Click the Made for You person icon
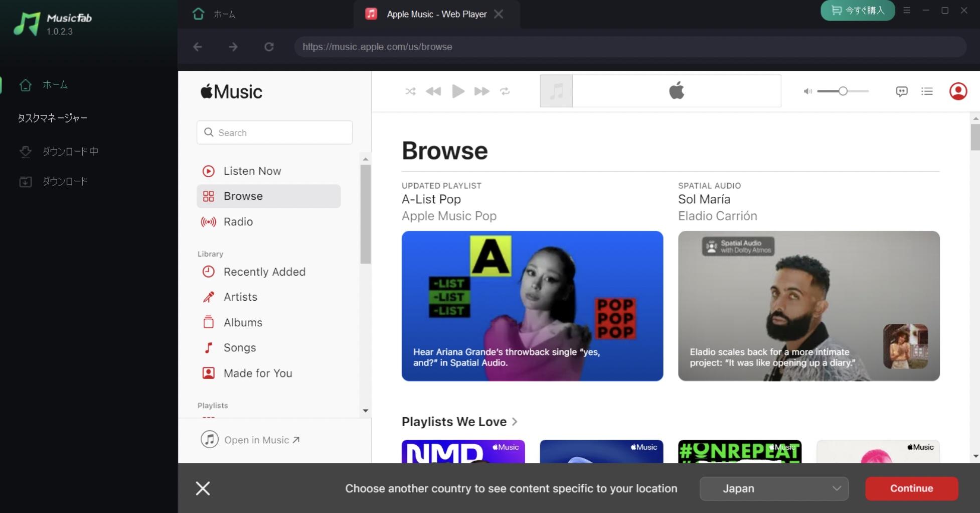This screenshot has height=513, width=980. click(x=208, y=373)
